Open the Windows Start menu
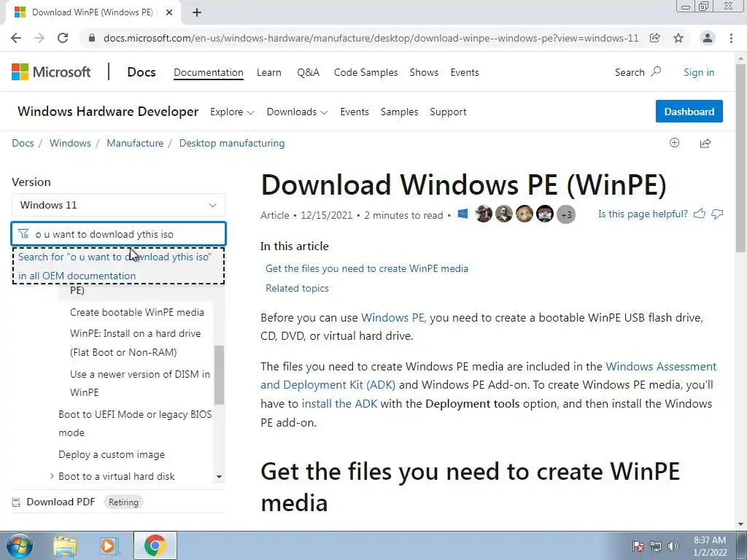747x560 pixels. coord(20,545)
